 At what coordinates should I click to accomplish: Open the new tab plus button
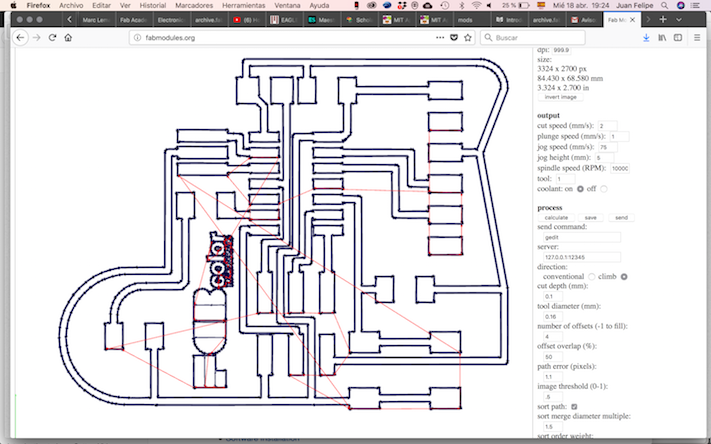tap(663, 19)
